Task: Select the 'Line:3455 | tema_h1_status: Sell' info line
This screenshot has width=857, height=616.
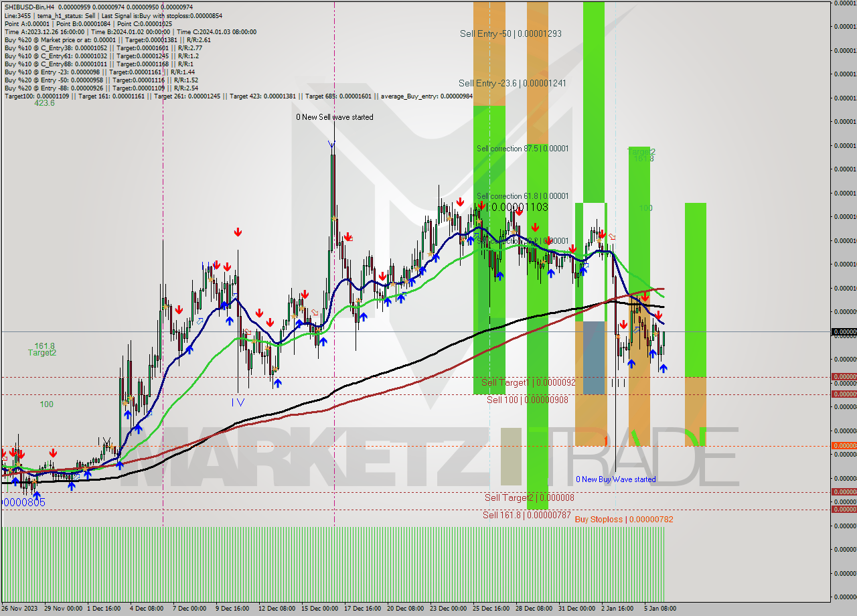Action: pos(114,15)
